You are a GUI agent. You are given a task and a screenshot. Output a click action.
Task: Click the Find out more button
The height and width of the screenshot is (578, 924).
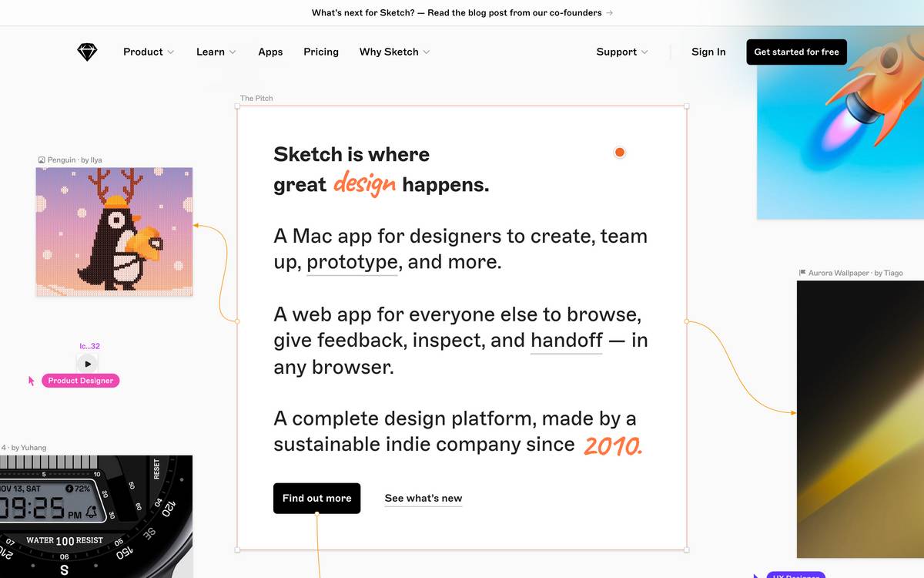pos(316,498)
